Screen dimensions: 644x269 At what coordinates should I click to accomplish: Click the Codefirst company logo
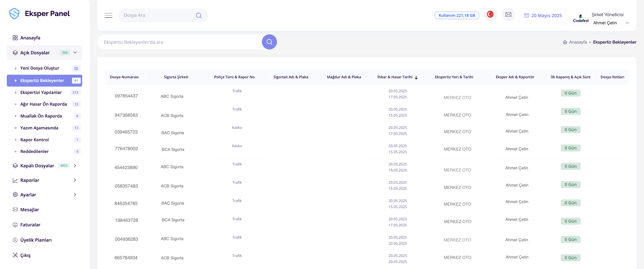(581, 18)
